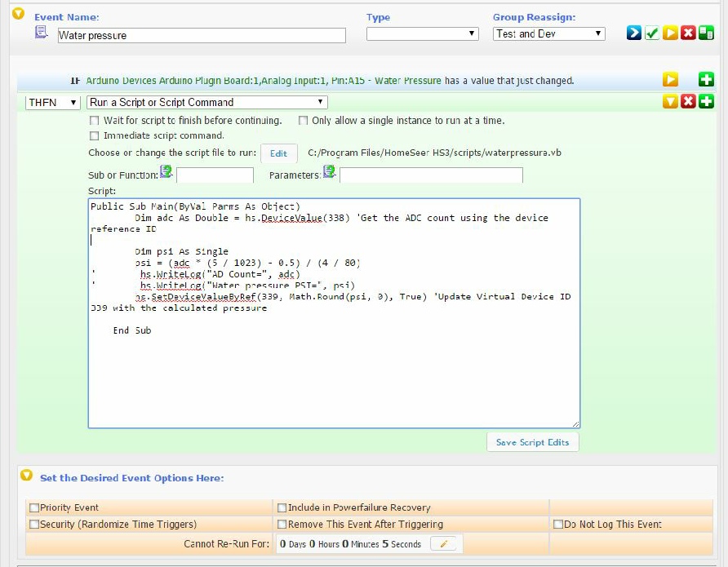Image resolution: width=728 pixels, height=567 pixels.
Task: Tick the Immediate script command checkbox
Action: pos(95,136)
